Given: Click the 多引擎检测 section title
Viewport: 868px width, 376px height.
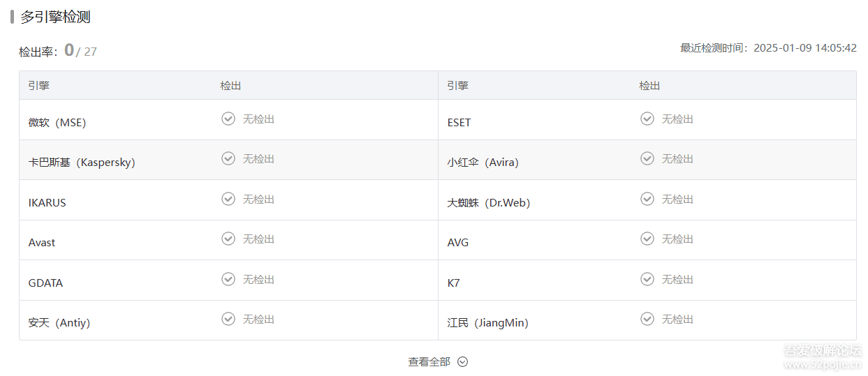Looking at the screenshot, I should tap(55, 17).
